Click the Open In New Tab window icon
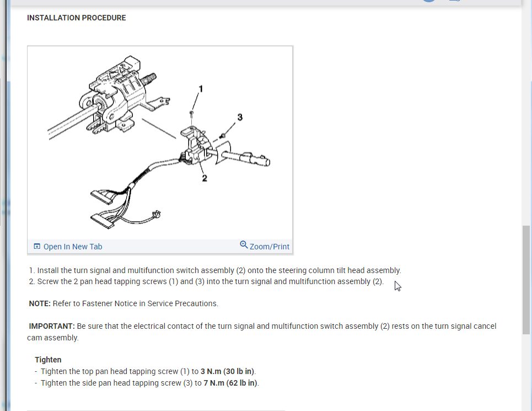 pyautogui.click(x=37, y=247)
